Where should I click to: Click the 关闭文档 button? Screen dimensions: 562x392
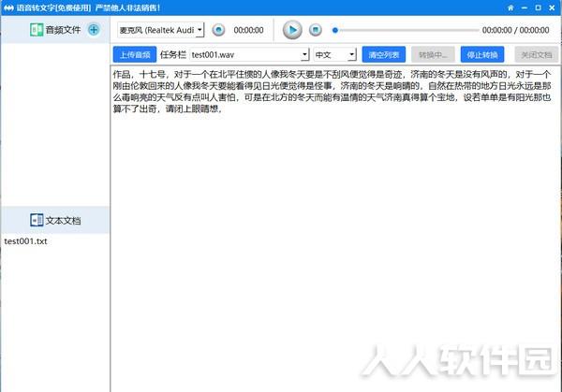click(536, 55)
